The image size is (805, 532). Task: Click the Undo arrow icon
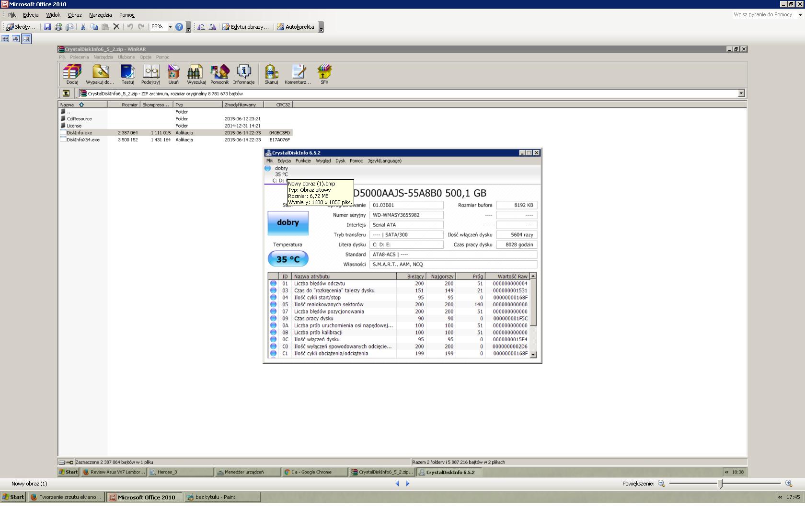click(x=130, y=27)
